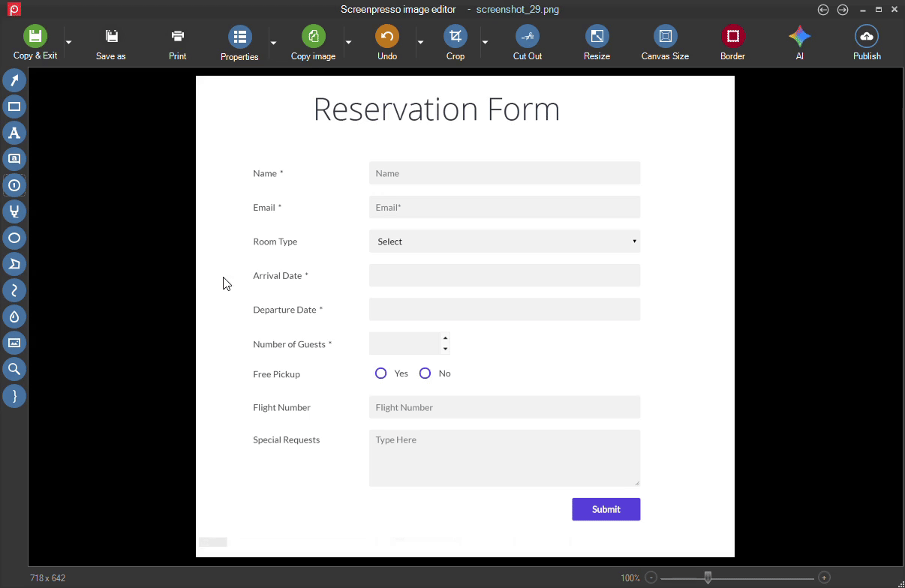Image resolution: width=905 pixels, height=588 pixels.
Task: Print the current image
Action: (178, 43)
